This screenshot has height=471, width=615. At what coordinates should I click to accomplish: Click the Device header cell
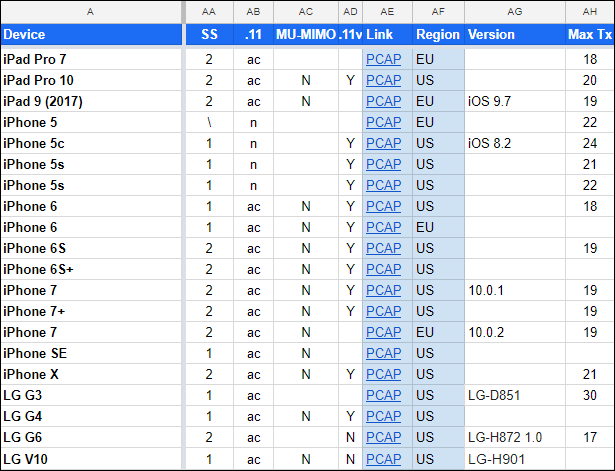point(91,35)
